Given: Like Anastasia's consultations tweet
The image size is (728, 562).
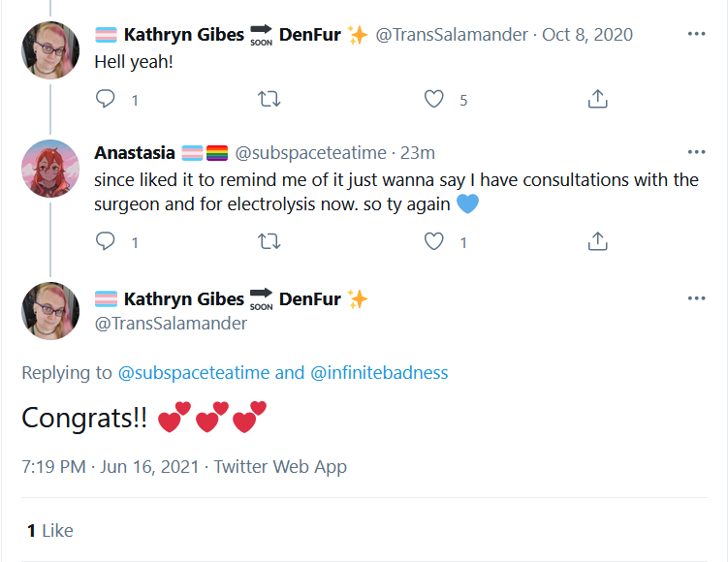Looking at the screenshot, I should pos(434,241).
